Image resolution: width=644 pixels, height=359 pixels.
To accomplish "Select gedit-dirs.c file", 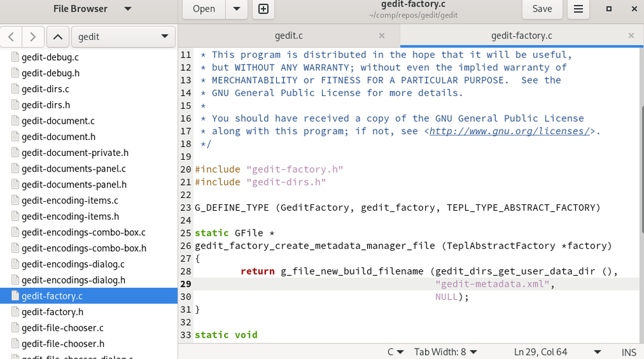I will click(45, 89).
